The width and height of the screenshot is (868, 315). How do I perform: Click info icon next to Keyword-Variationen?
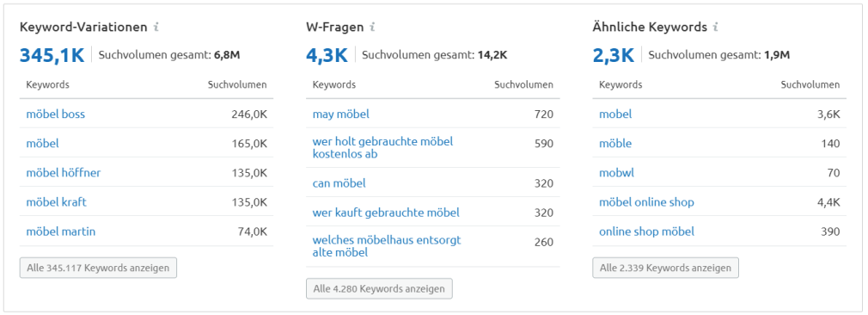[x=156, y=27]
